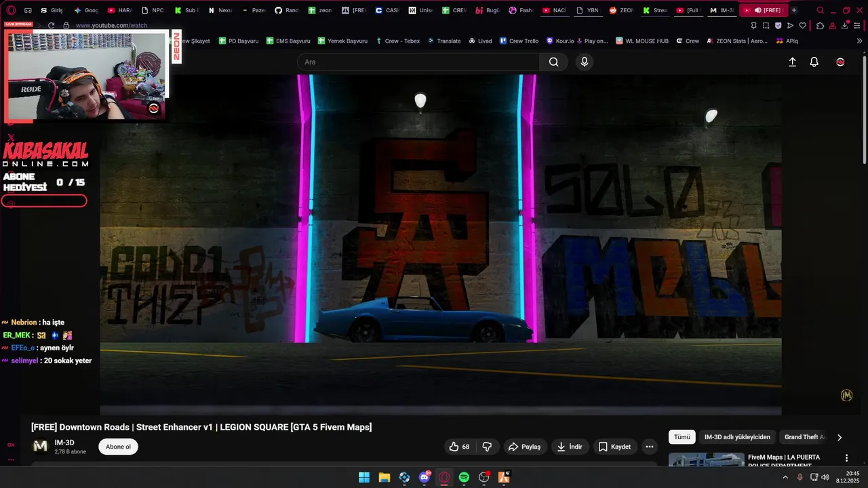Open Discord from the taskbar
The width and height of the screenshot is (868, 488).
[425, 477]
